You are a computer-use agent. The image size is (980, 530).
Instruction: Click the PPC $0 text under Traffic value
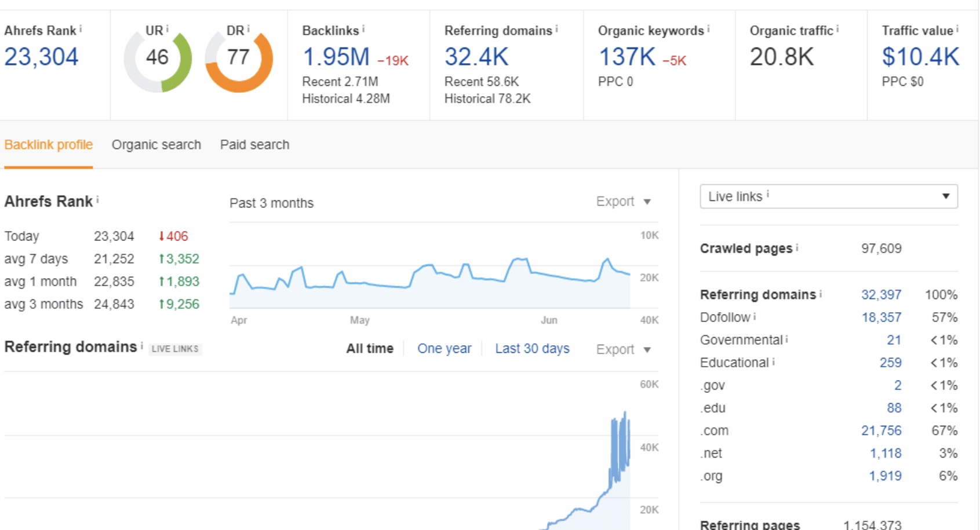(x=903, y=82)
